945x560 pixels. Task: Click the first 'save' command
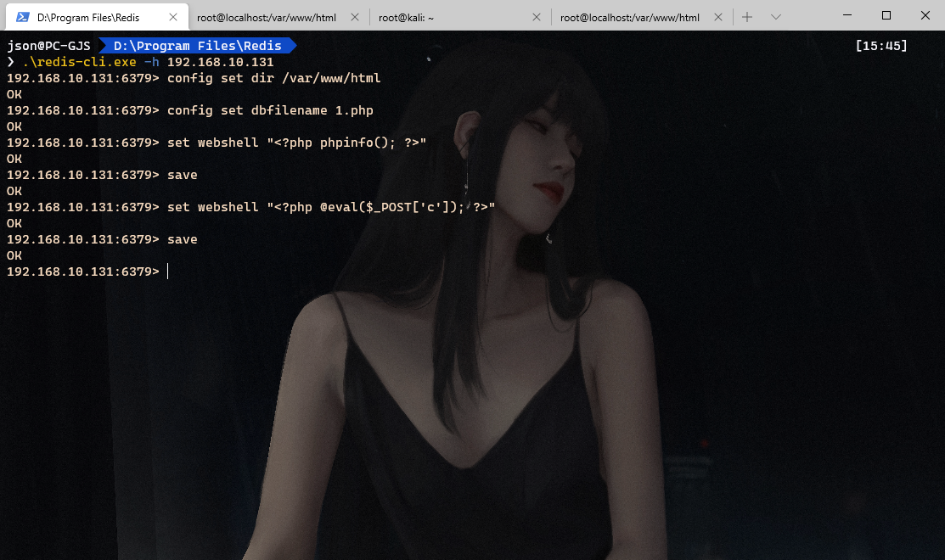pos(182,176)
